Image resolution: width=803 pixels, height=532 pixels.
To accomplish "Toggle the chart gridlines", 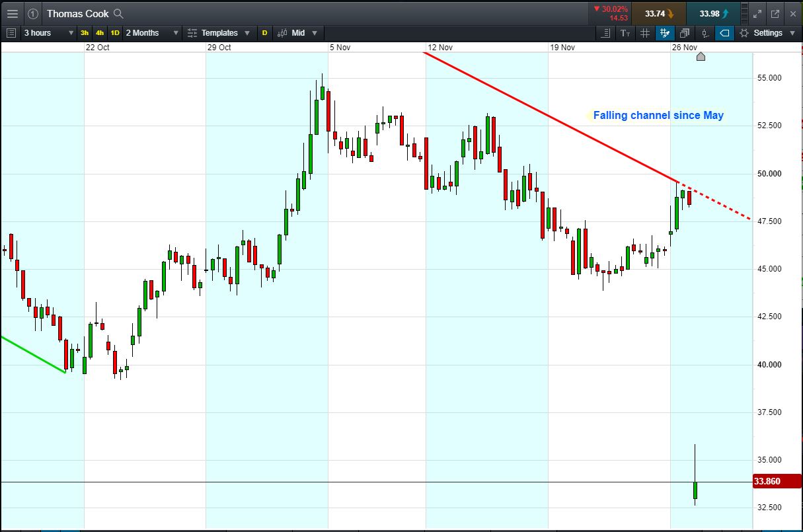I will tap(646, 32).
